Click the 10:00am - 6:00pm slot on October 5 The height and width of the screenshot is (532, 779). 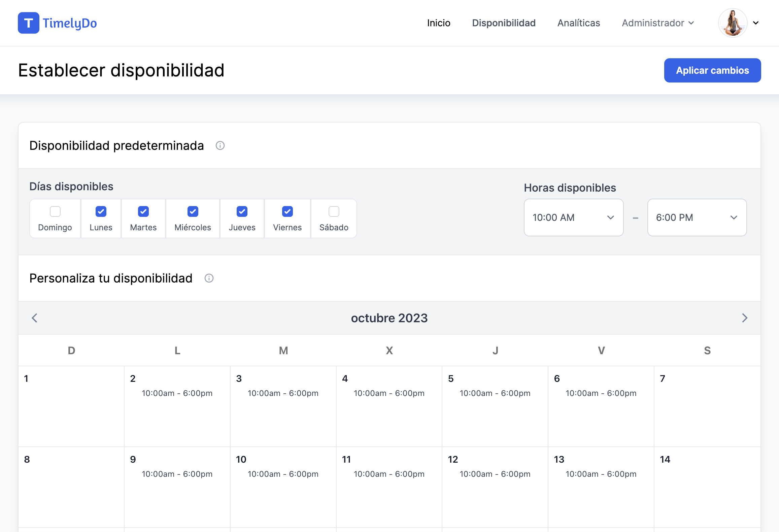click(x=495, y=393)
